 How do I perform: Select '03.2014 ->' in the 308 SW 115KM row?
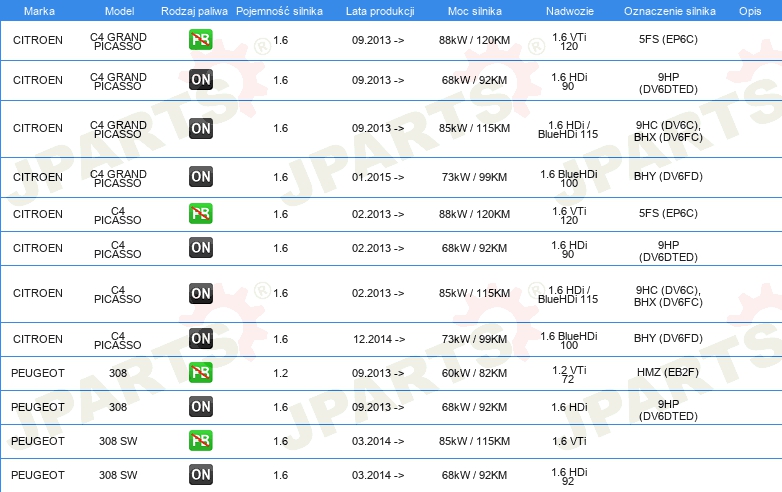[378, 442]
